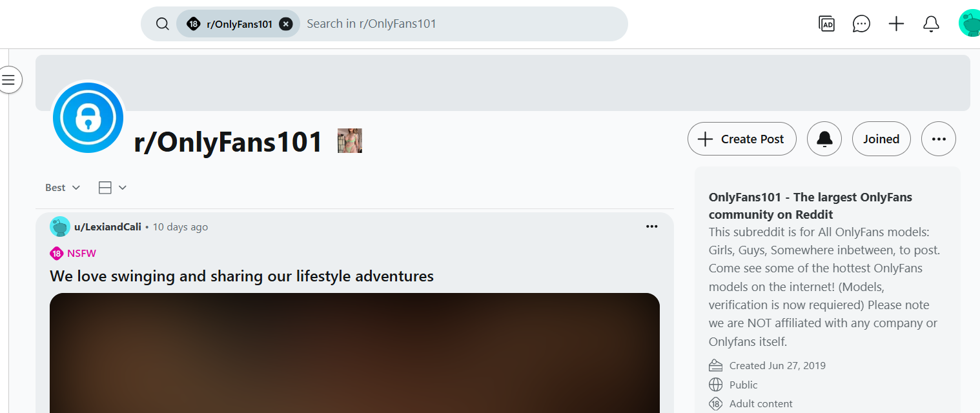Toggle community notification bell button
Image resolution: width=980 pixels, height=413 pixels.
point(824,139)
